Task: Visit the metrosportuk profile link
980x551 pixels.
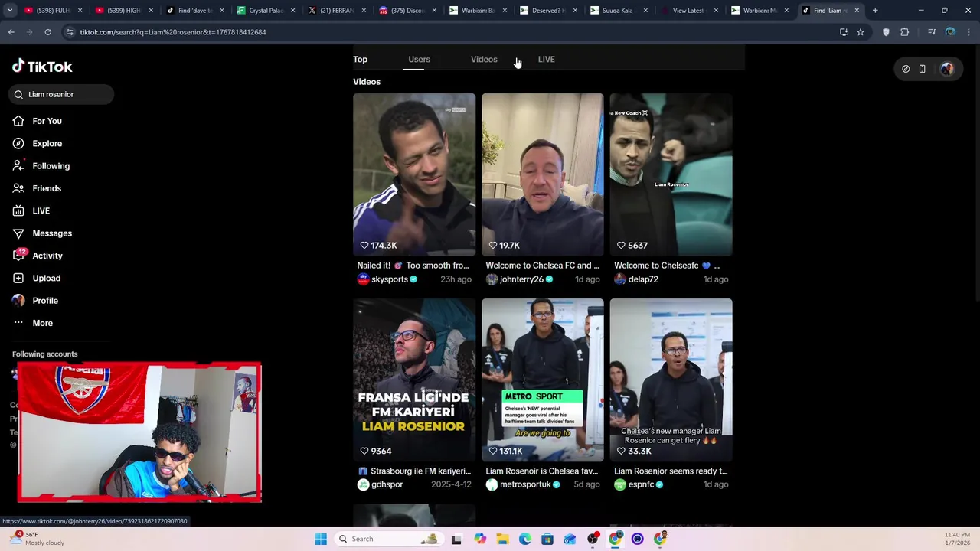Action: coord(524,484)
